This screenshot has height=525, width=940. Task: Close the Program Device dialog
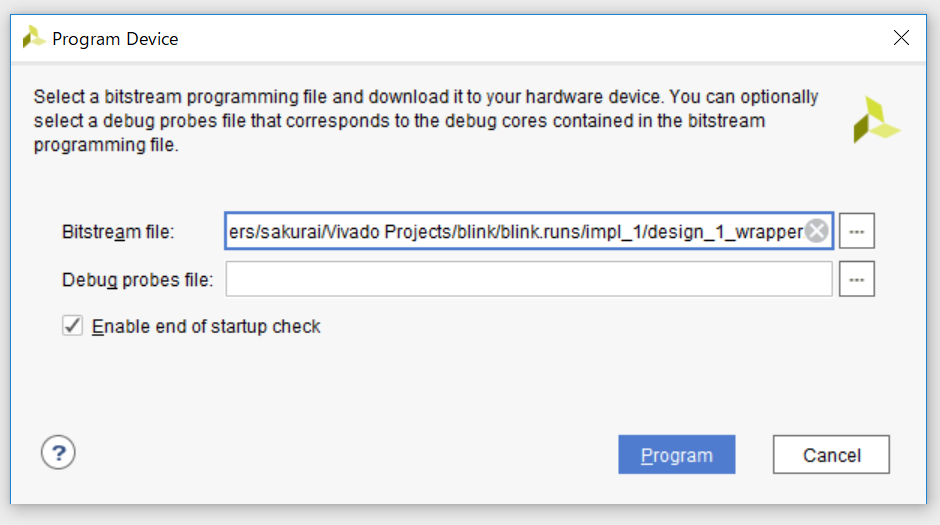click(901, 38)
